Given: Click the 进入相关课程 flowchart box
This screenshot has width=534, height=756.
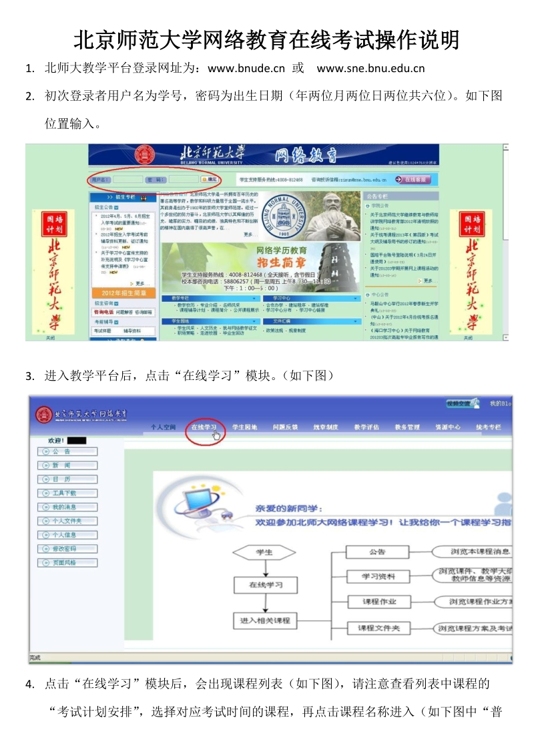Looking at the screenshot, I should pos(266,620).
